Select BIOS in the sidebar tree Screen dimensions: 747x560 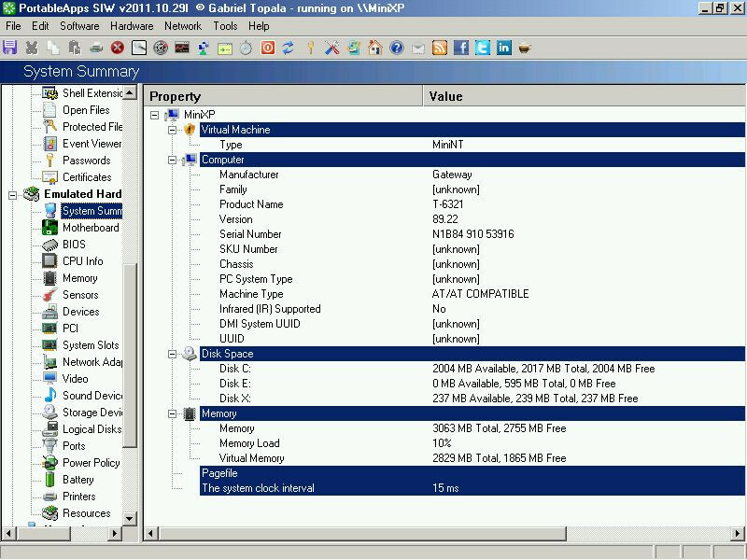tap(74, 245)
